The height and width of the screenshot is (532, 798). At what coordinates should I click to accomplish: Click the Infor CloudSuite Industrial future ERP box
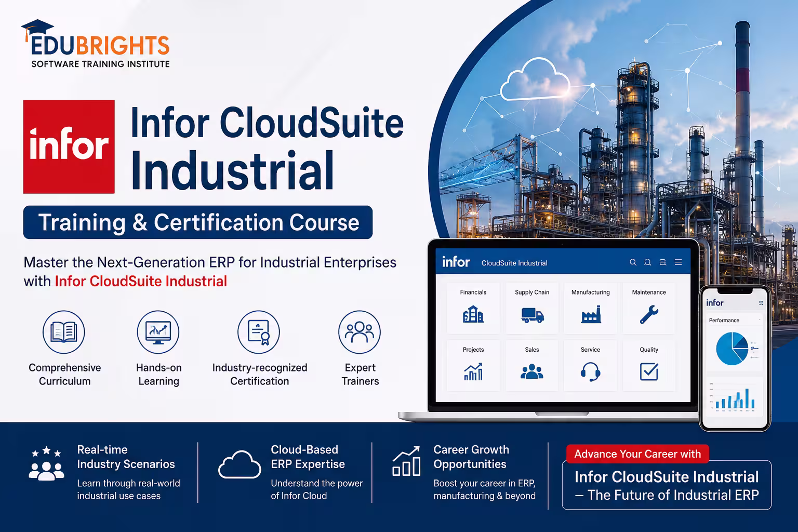[x=667, y=485]
